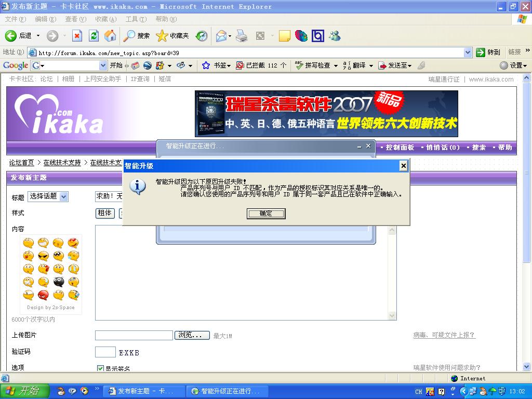Open the 发送至 dropdown
Viewport: 532px width, 399px height.
coord(400,65)
